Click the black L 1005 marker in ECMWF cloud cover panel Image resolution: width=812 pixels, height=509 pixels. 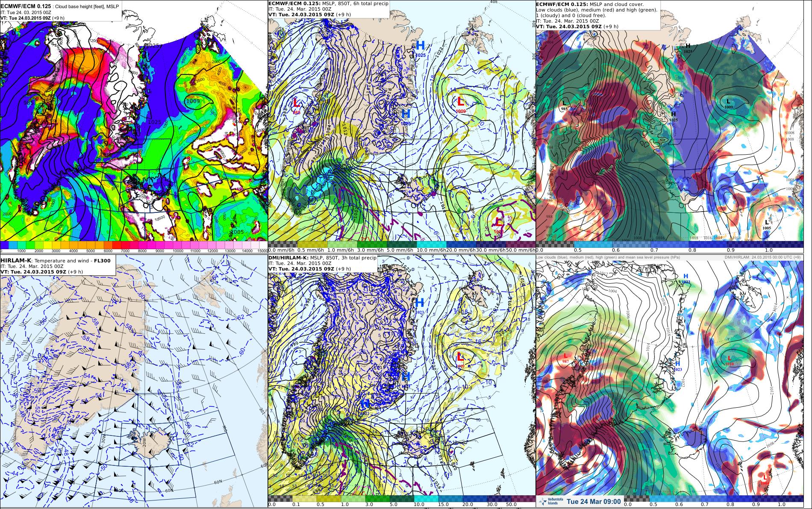pos(766,225)
